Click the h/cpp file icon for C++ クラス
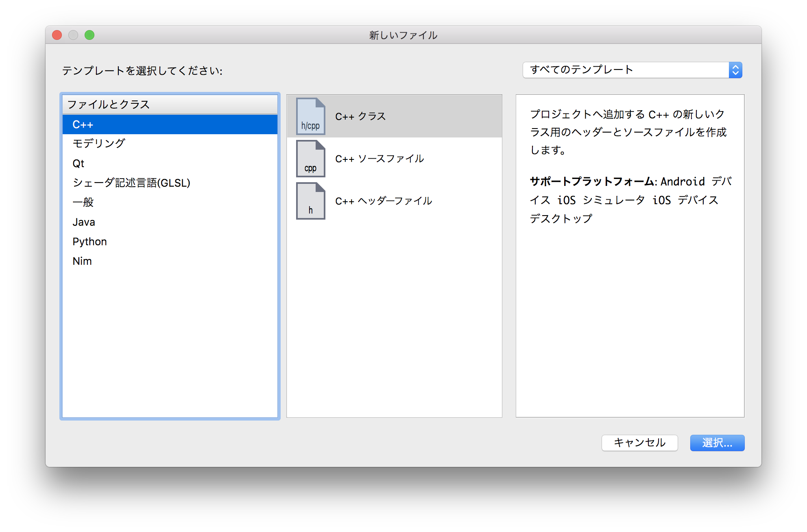Image resolution: width=807 pixels, height=532 pixels. click(310, 116)
